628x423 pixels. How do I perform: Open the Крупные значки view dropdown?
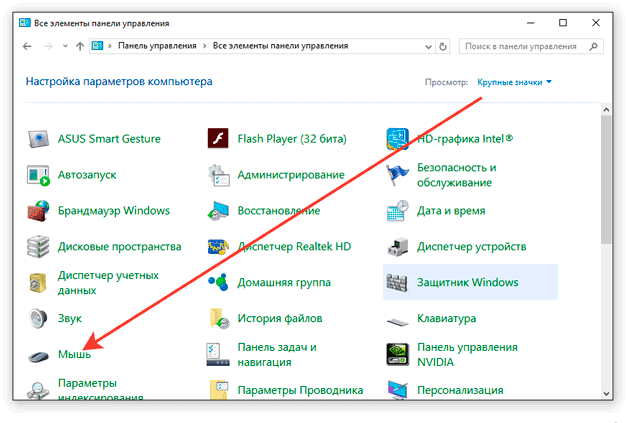(x=514, y=82)
